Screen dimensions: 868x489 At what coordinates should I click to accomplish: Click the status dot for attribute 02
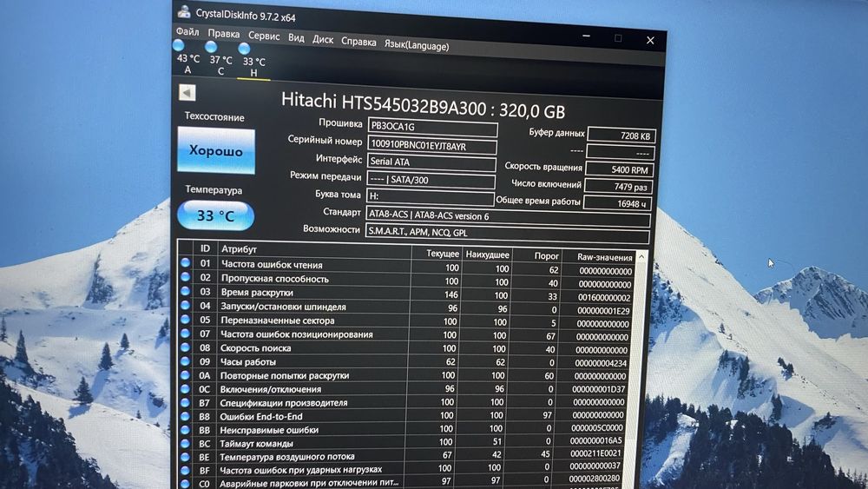(185, 276)
